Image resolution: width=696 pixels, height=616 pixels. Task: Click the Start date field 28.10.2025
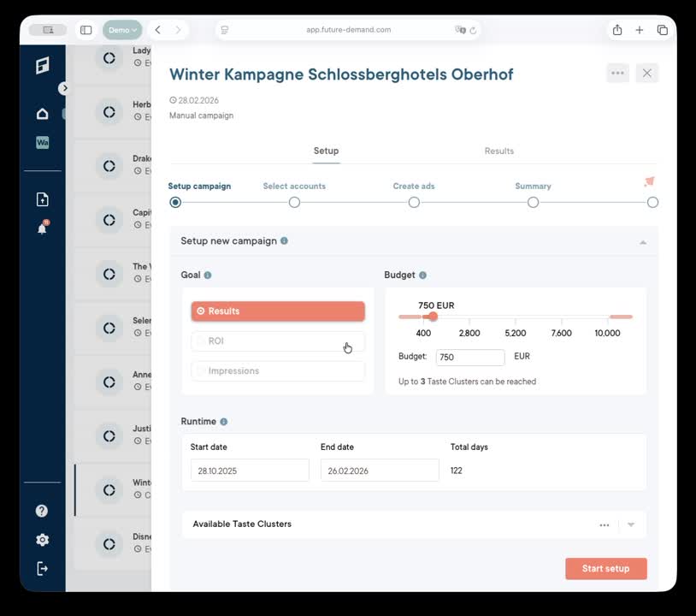[x=250, y=471]
